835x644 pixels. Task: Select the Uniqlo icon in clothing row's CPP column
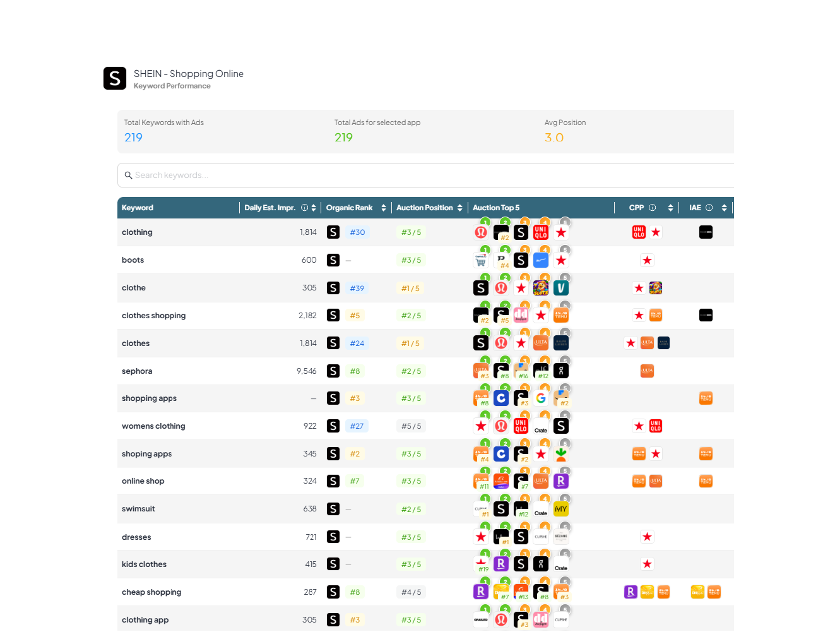pyautogui.click(x=639, y=232)
